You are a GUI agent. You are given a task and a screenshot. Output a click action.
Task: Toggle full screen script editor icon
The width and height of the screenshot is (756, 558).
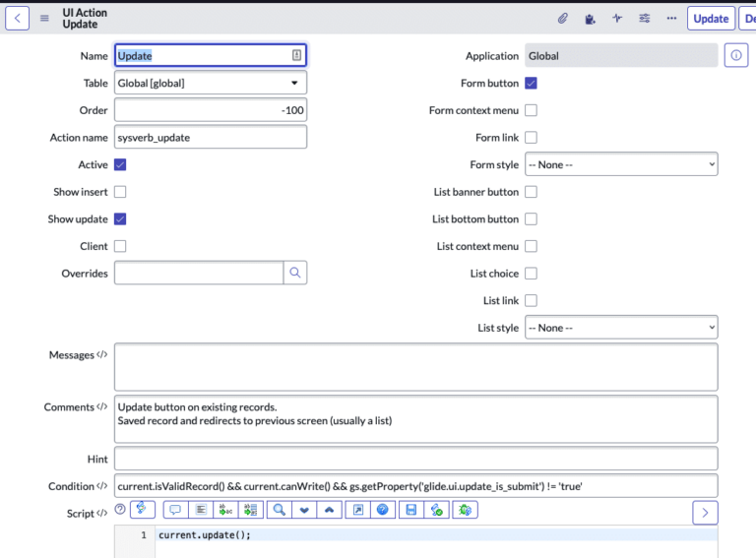(357, 510)
